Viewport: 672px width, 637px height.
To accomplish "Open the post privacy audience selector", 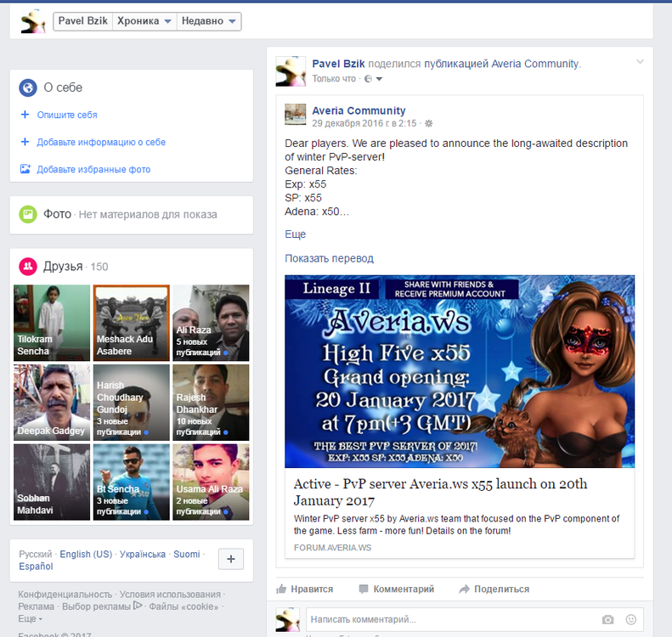I will coord(374,79).
